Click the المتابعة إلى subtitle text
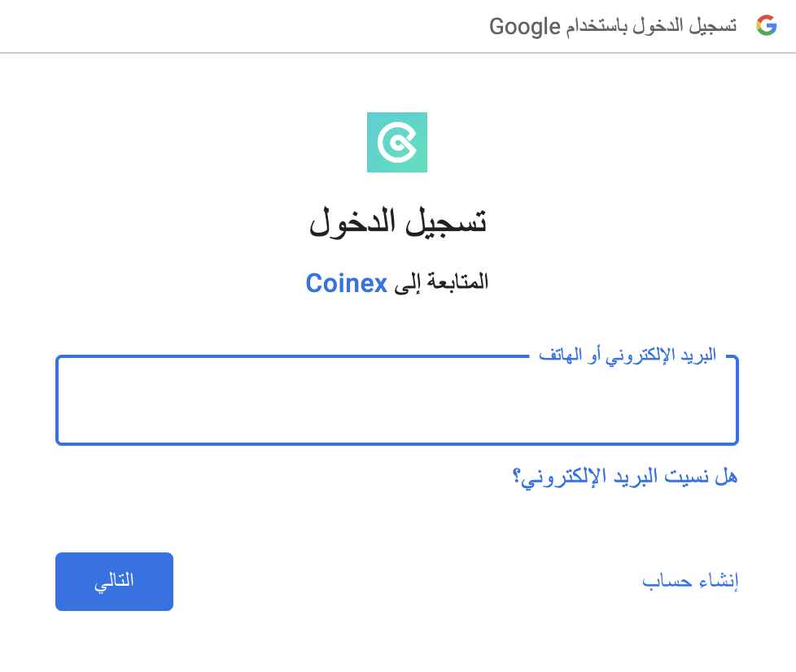This screenshot has height=672, width=796. (442, 282)
